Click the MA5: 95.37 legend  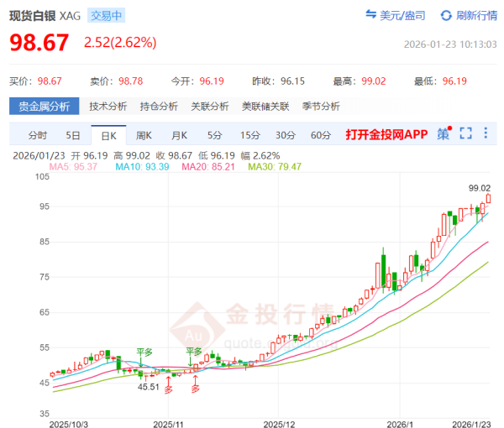[x=73, y=167]
